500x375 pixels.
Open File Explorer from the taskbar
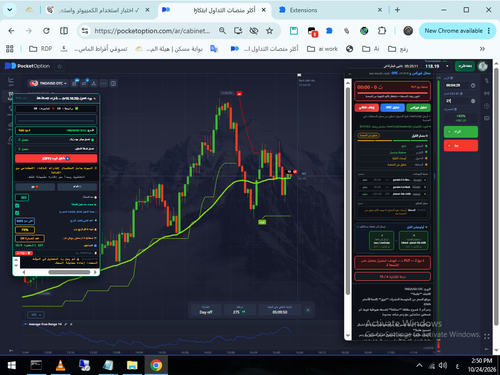pyautogui.click(x=132, y=365)
